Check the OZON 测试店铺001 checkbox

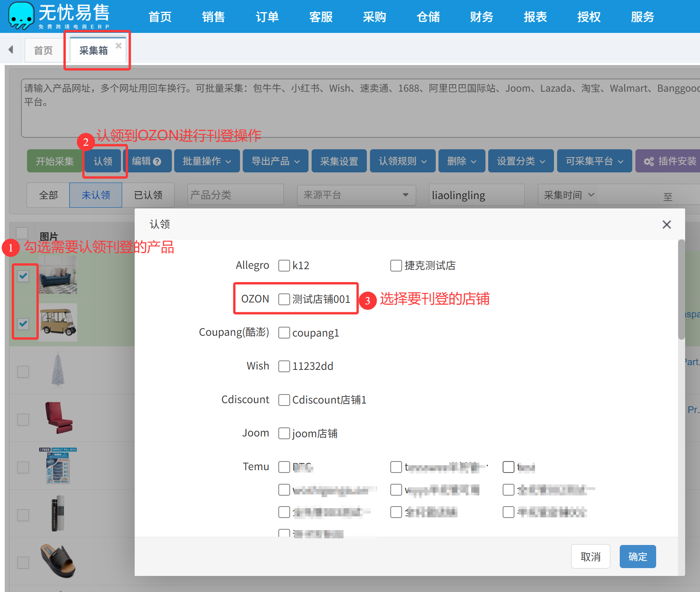click(284, 299)
